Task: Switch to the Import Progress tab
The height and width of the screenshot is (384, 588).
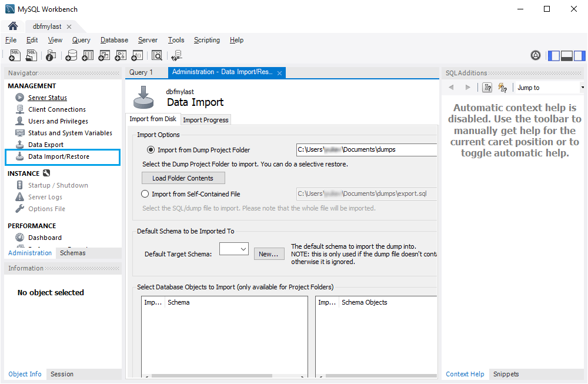Action: [x=205, y=119]
